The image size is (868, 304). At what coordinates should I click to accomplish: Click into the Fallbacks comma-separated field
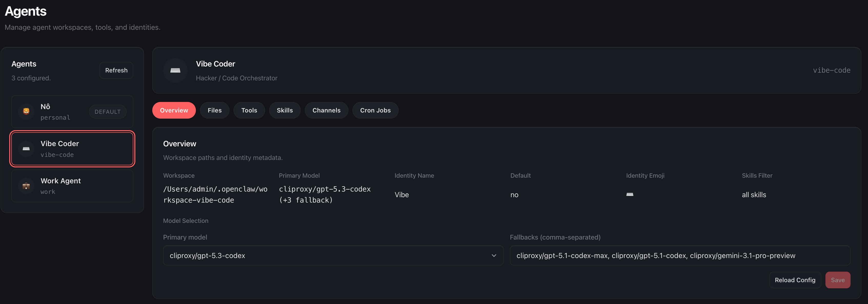[x=680, y=255]
